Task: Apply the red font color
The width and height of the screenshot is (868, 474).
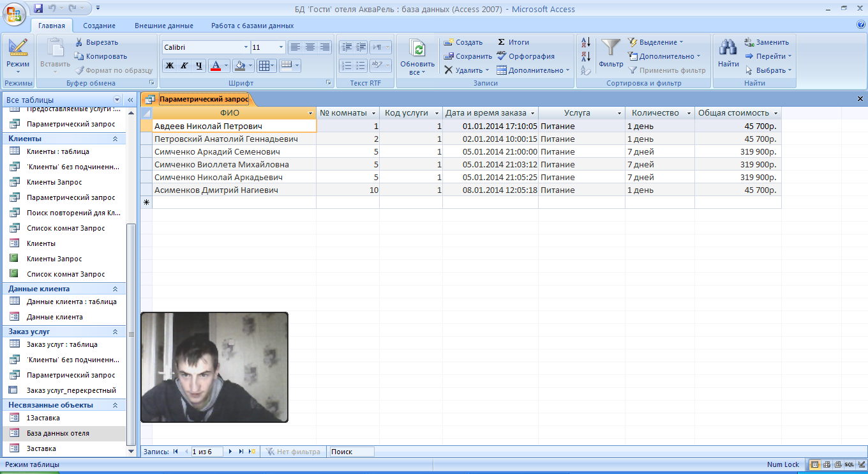Action: point(215,66)
